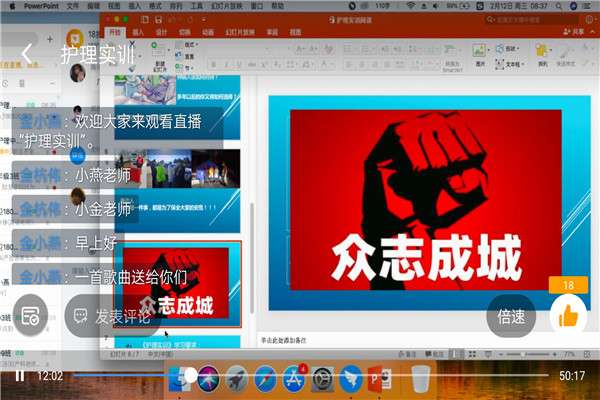Open the 版式 layout dropdown
Screen dimensions: 600x400
pos(187,45)
